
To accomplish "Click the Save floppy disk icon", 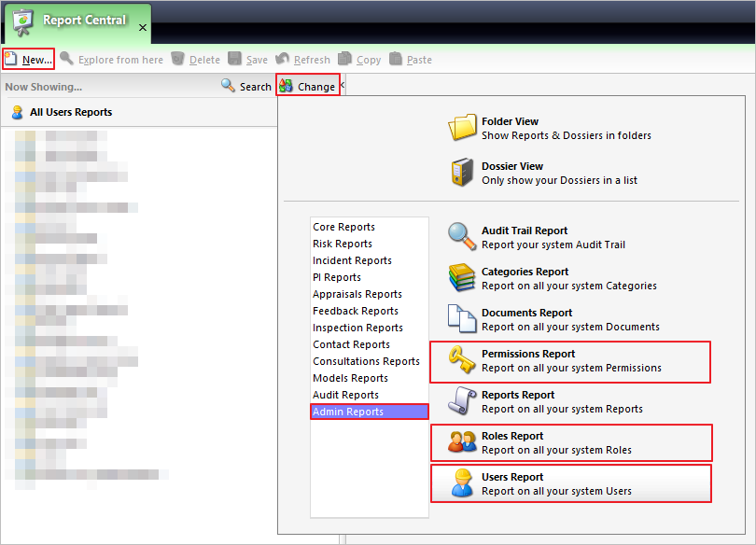I will [x=235, y=59].
